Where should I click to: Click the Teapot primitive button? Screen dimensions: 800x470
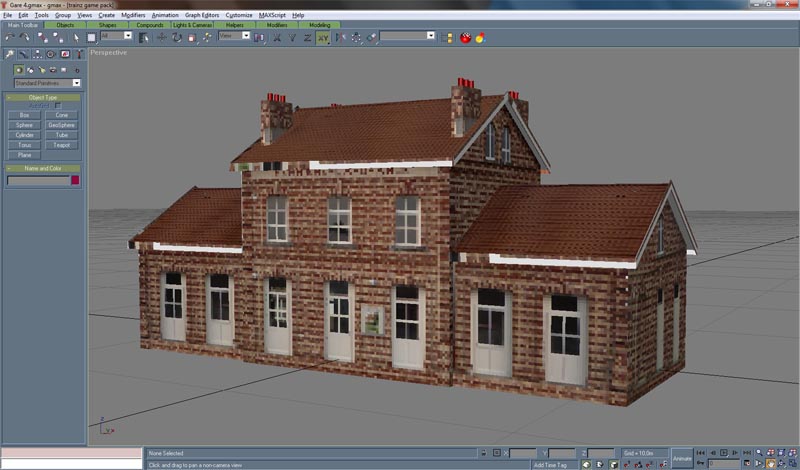pyautogui.click(x=62, y=145)
